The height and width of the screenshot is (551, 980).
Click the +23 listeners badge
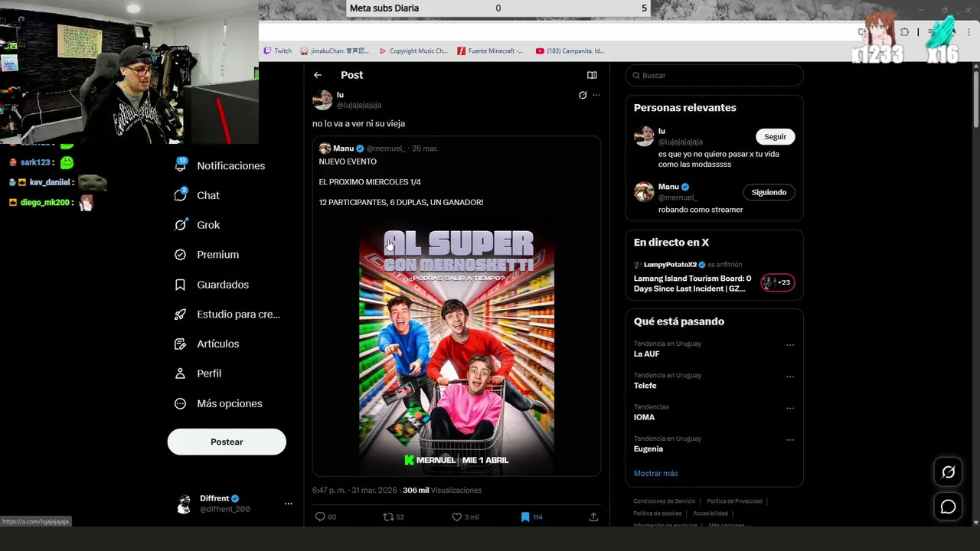[777, 282]
